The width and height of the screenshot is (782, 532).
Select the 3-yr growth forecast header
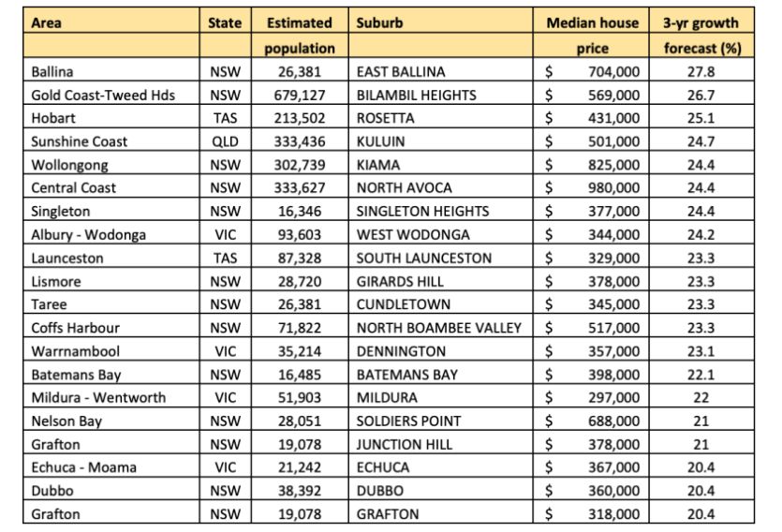tap(701, 33)
